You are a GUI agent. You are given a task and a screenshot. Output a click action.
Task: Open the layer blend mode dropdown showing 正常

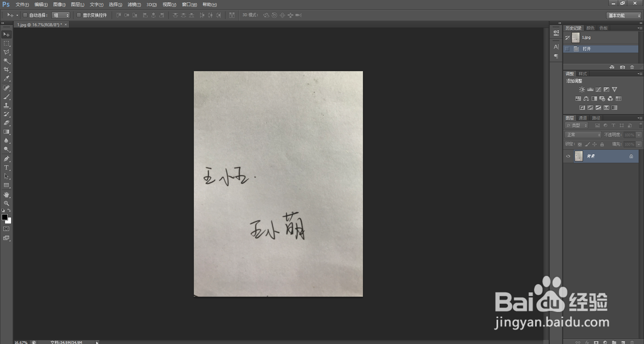[x=583, y=135]
